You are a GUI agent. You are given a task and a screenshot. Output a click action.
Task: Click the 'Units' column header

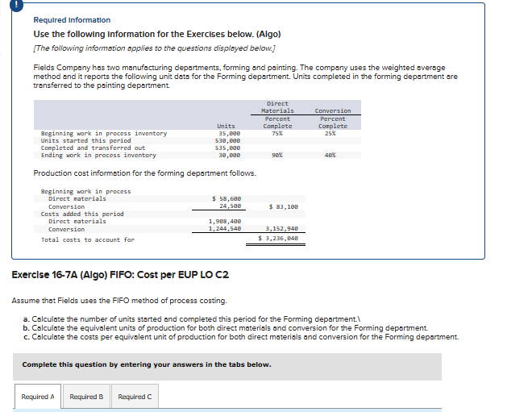[226, 127]
